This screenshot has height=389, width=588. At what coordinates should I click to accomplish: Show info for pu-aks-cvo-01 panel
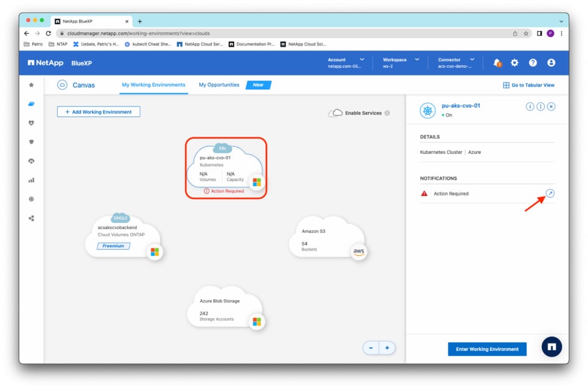point(529,107)
